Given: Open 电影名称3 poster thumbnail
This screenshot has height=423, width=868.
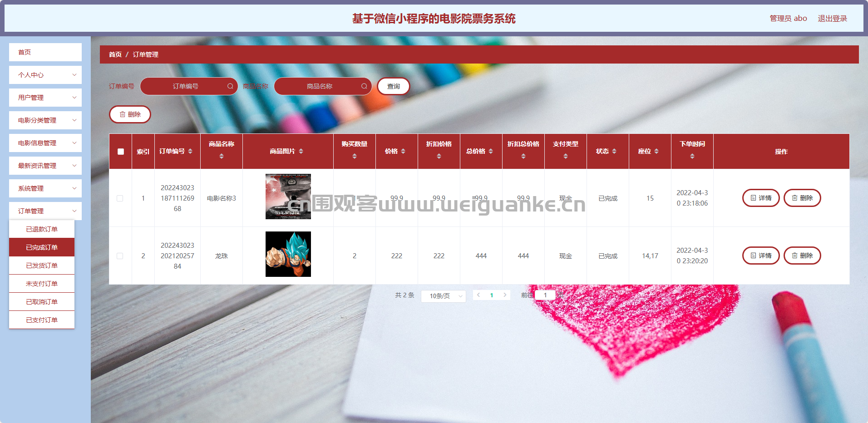Looking at the screenshot, I should 288,197.
